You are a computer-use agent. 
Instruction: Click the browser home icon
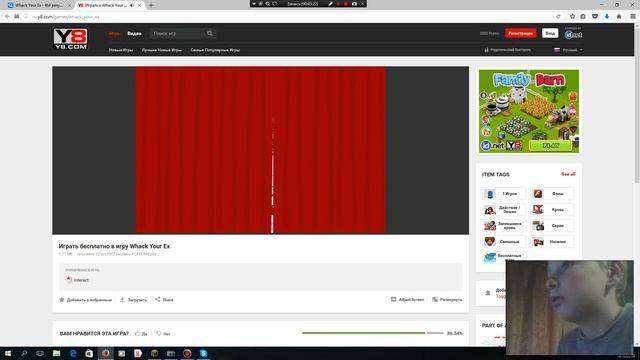[x=619, y=16]
